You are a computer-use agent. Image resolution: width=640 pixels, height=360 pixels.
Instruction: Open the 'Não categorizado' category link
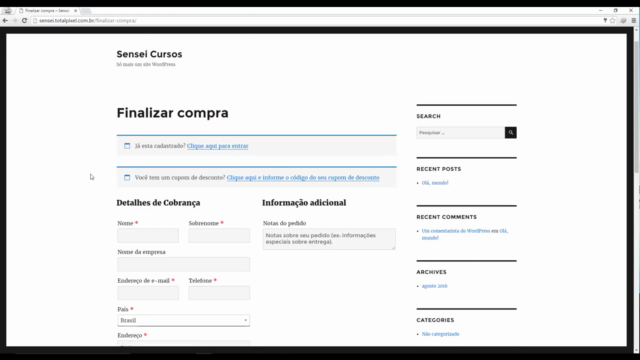(440, 334)
